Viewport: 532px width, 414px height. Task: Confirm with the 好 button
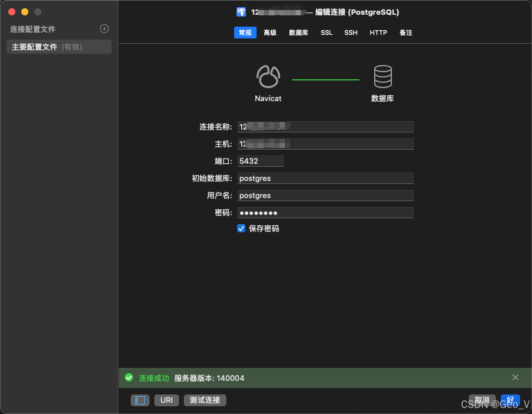pyautogui.click(x=510, y=400)
